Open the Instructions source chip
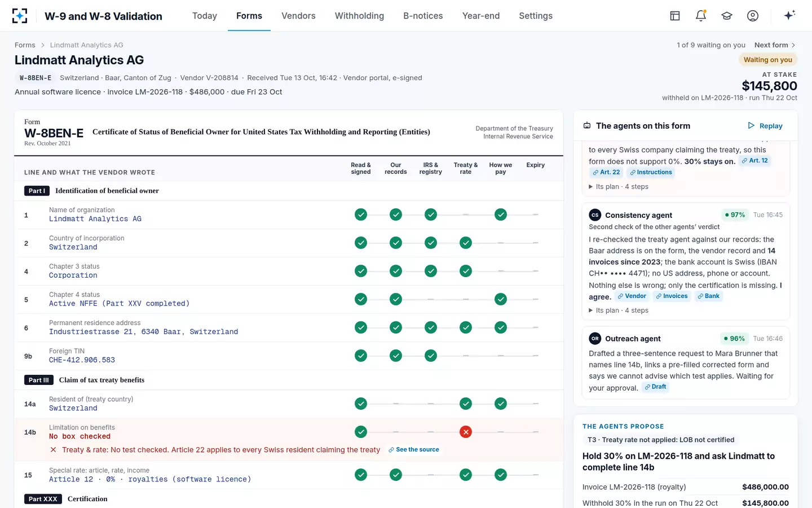 pyautogui.click(x=651, y=173)
